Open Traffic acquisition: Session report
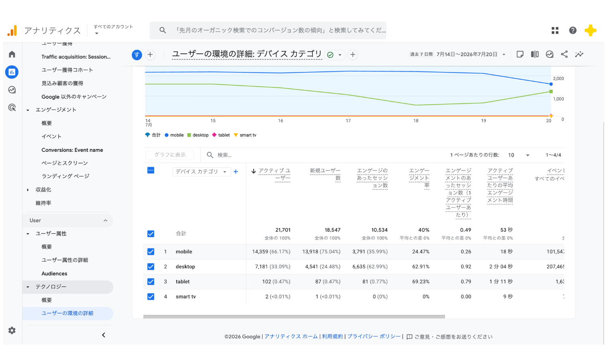Viewport: 607px width, 364px height. click(x=76, y=57)
